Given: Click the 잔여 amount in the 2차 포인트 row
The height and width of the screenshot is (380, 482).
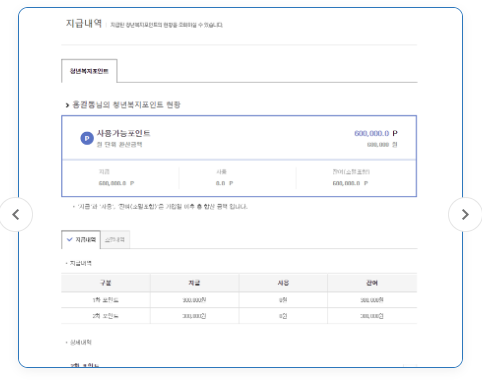Looking at the screenshot, I should (x=372, y=316).
